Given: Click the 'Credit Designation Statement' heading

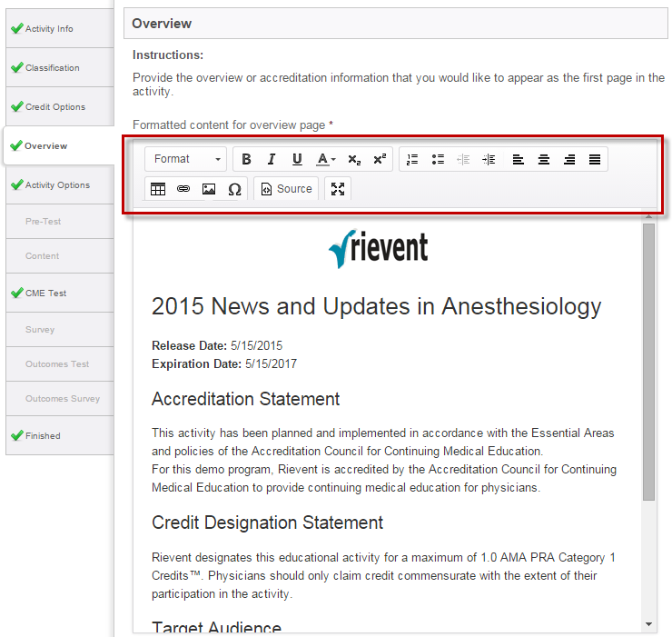Looking at the screenshot, I should (x=267, y=523).
